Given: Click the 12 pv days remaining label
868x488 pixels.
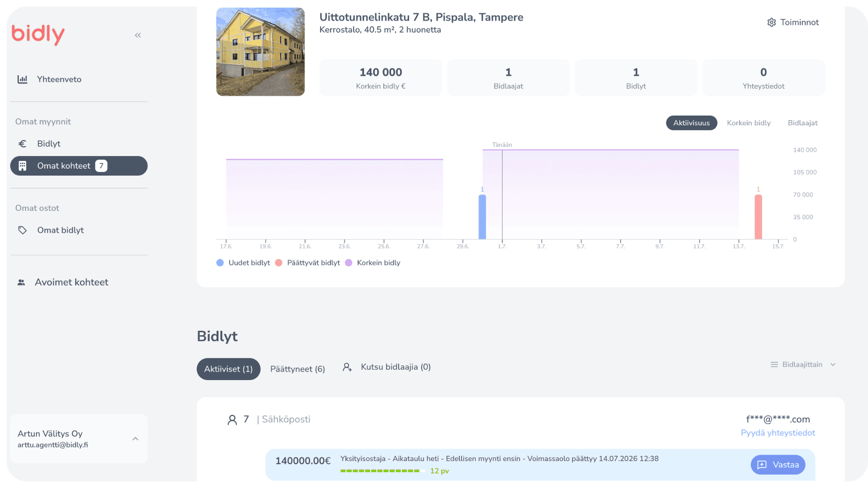Looking at the screenshot, I should [439, 471].
